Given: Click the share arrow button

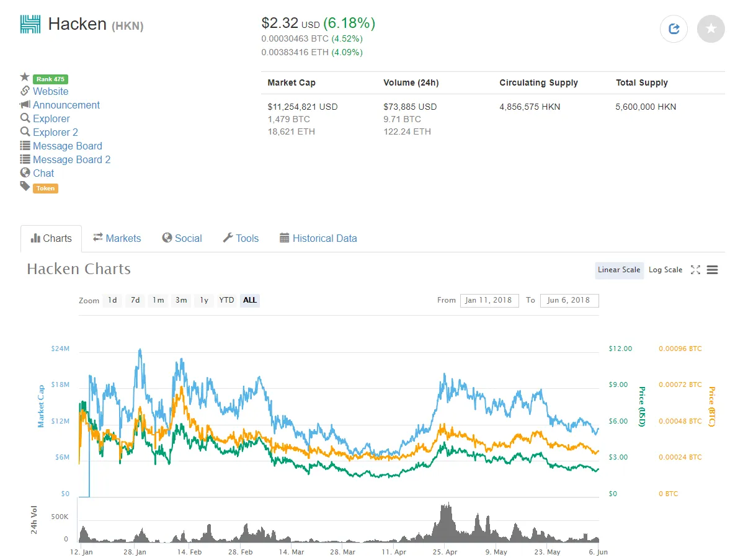Looking at the screenshot, I should [674, 29].
